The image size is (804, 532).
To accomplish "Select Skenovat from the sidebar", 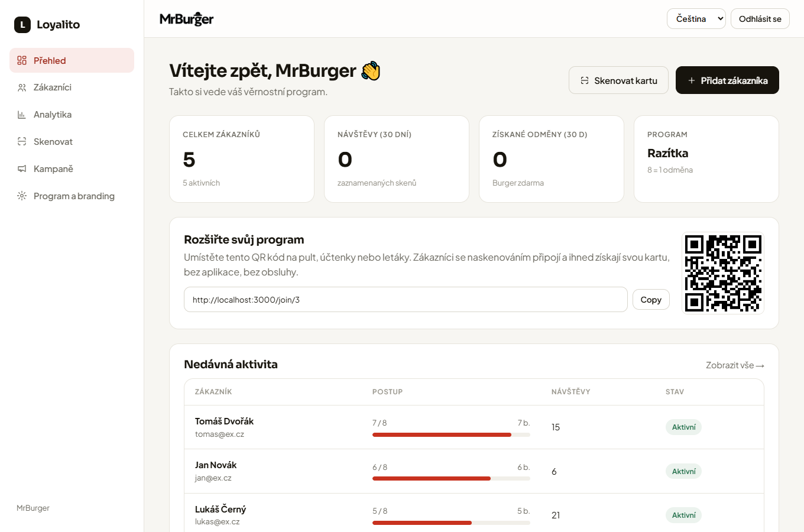I will [72, 142].
